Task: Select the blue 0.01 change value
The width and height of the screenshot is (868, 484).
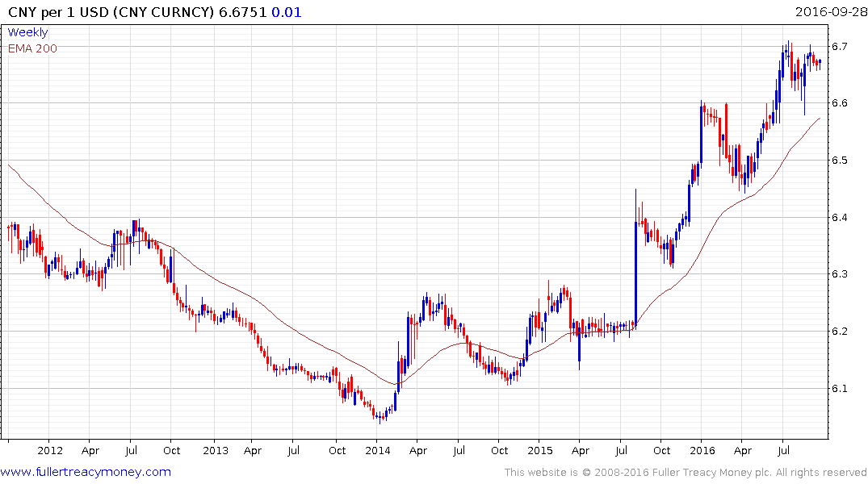Action: point(286,12)
